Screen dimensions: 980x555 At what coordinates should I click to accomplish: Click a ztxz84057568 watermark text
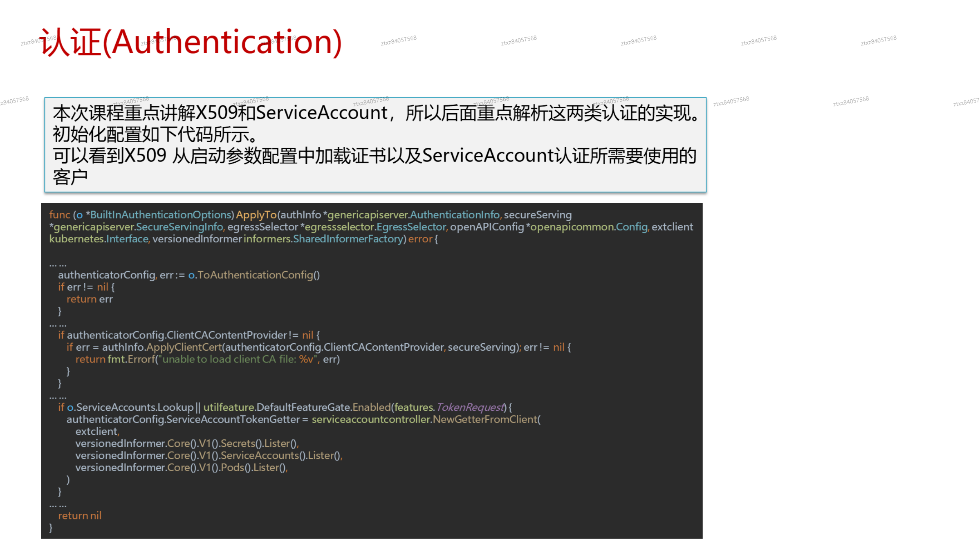(399, 40)
